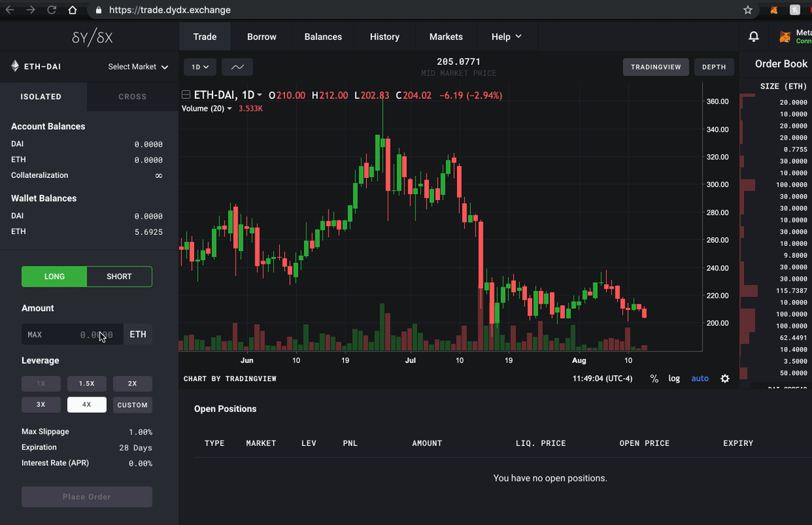Image resolution: width=812 pixels, height=525 pixels.
Task: Show the DEPTH chart
Action: pyautogui.click(x=714, y=67)
